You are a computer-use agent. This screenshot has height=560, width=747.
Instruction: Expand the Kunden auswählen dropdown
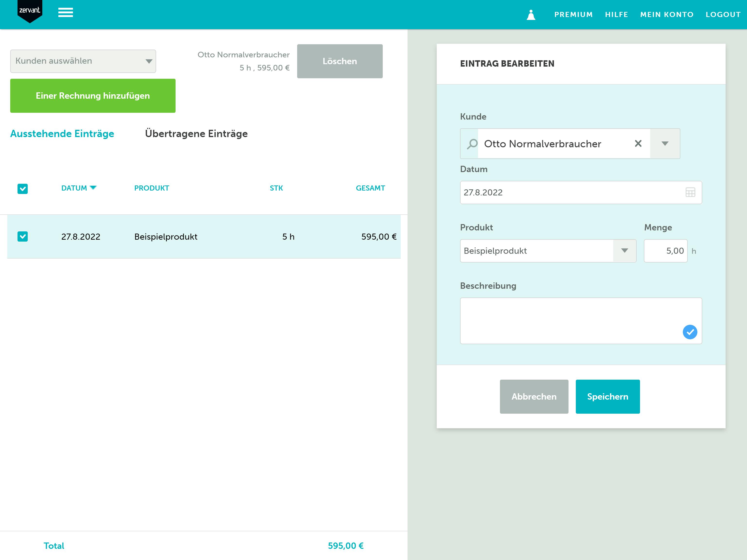(x=83, y=61)
